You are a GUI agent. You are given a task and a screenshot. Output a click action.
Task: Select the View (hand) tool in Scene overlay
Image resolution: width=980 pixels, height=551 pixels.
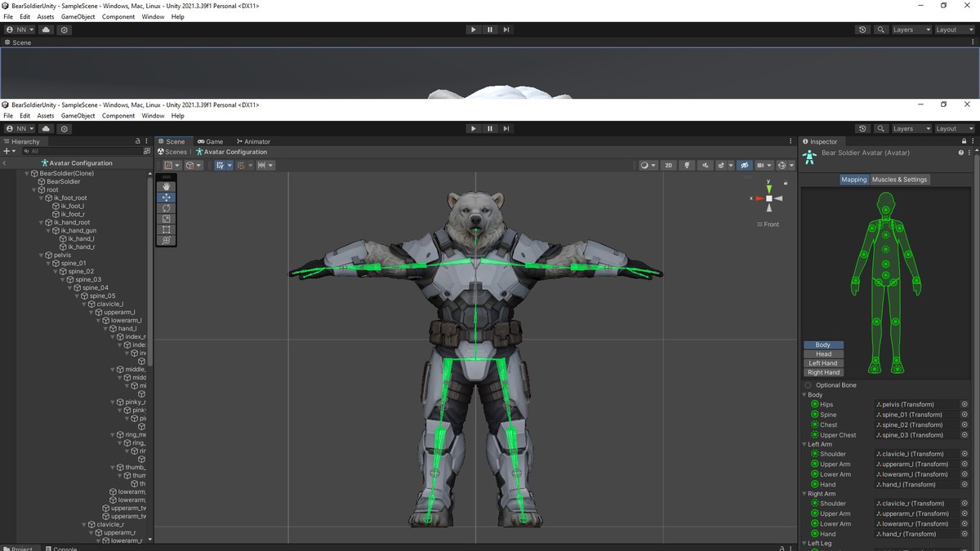[167, 187]
